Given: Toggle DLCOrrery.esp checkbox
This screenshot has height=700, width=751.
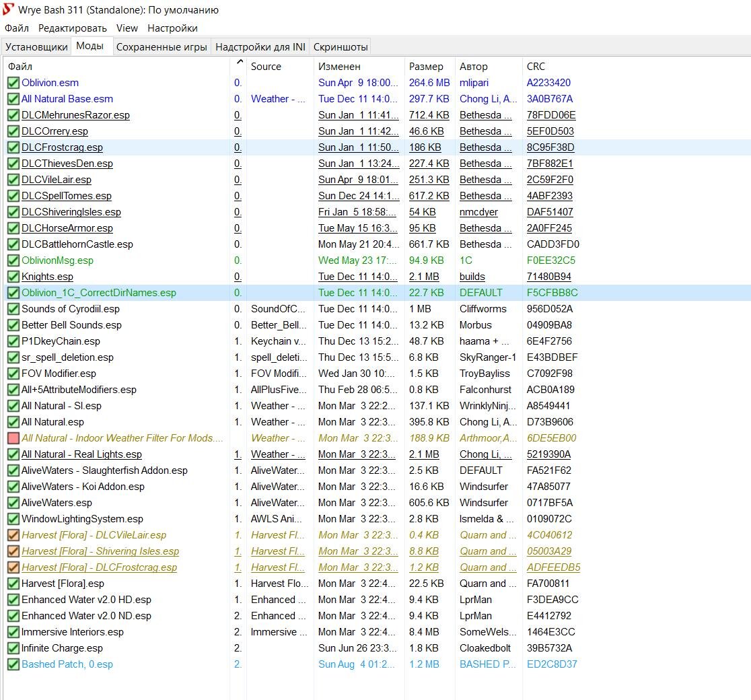Looking at the screenshot, I should 13,131.
